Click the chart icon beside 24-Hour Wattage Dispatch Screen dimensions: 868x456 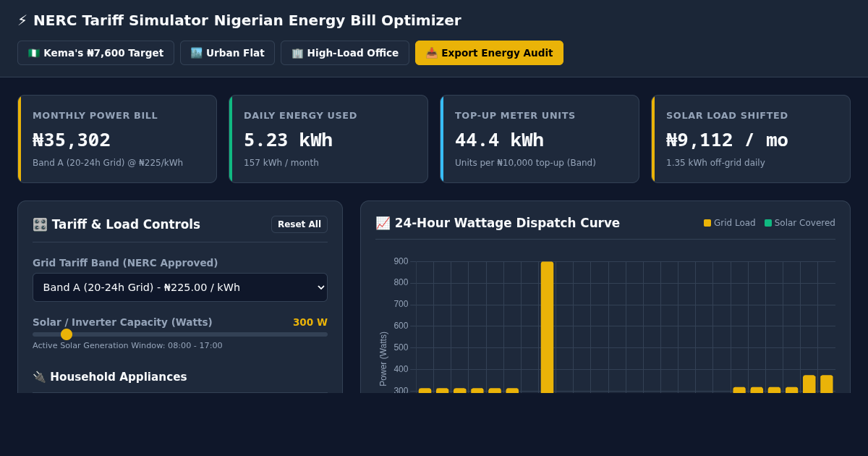click(383, 223)
